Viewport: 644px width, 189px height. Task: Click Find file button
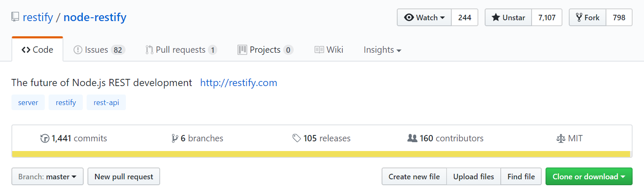click(521, 176)
